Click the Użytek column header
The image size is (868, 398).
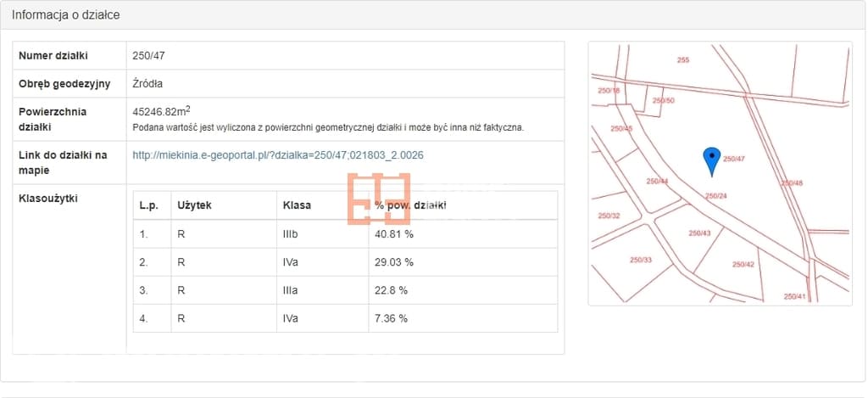(194, 205)
